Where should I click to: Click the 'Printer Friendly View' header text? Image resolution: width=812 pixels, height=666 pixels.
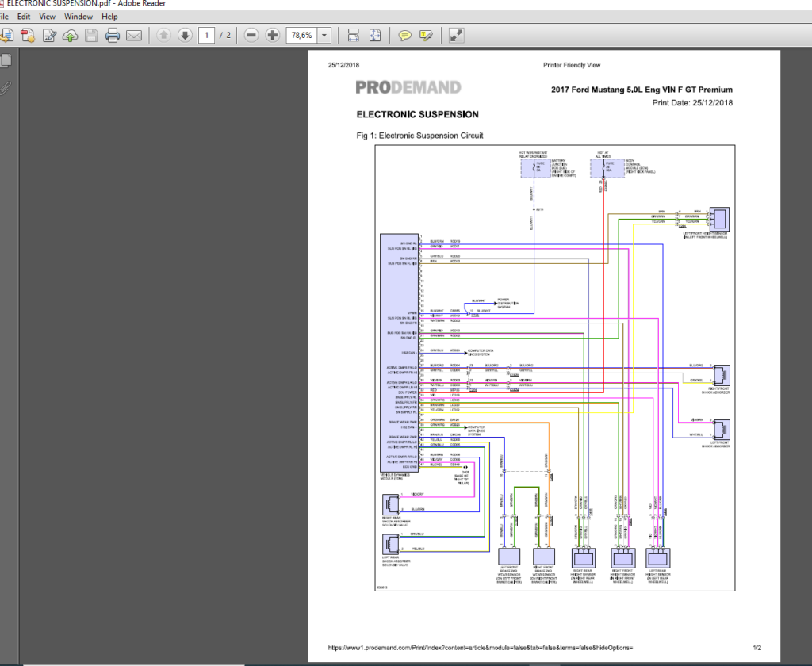pyautogui.click(x=572, y=65)
